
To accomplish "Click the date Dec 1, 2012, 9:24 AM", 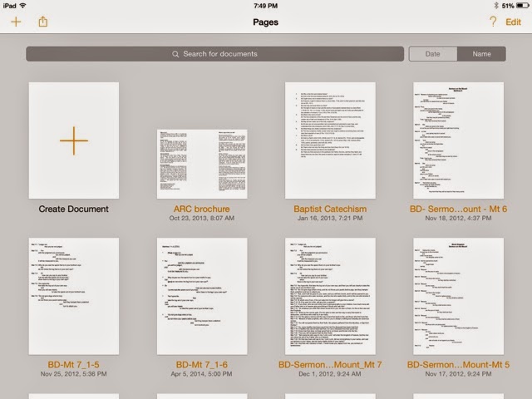I will click(x=330, y=374).
